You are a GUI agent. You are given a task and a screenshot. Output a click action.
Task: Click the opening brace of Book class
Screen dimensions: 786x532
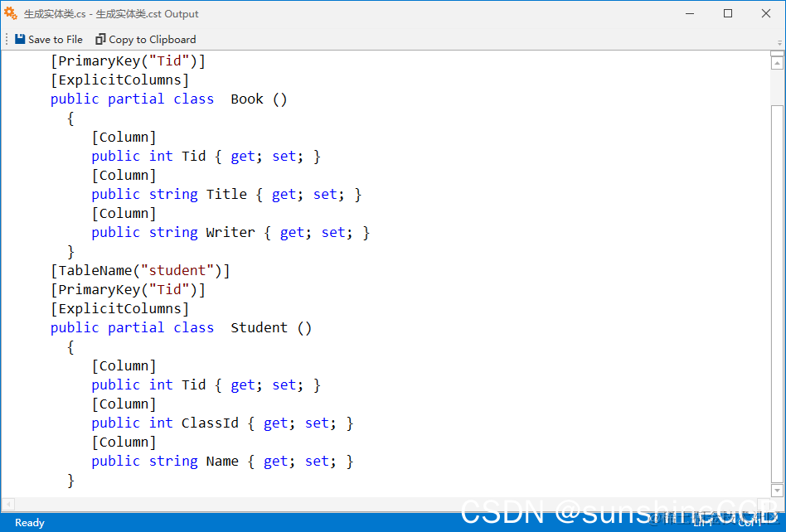[x=70, y=118]
